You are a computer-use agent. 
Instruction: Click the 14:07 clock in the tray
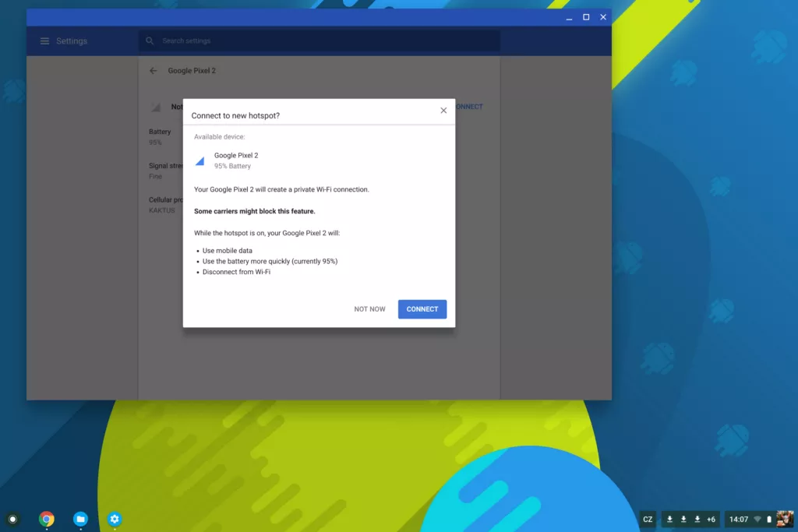click(739, 520)
